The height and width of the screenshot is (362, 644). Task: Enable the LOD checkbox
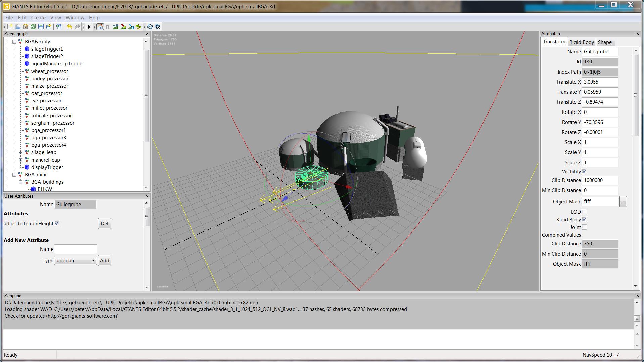[x=584, y=212]
